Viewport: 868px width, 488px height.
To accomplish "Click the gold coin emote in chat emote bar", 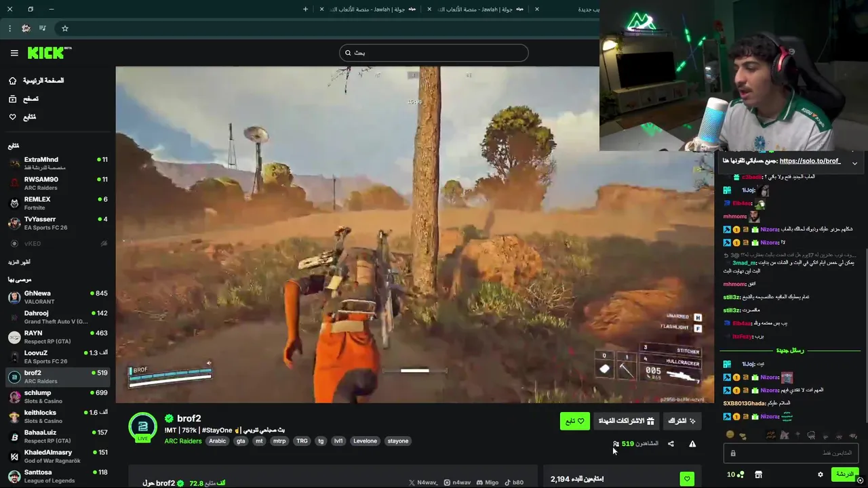I will click(730, 434).
